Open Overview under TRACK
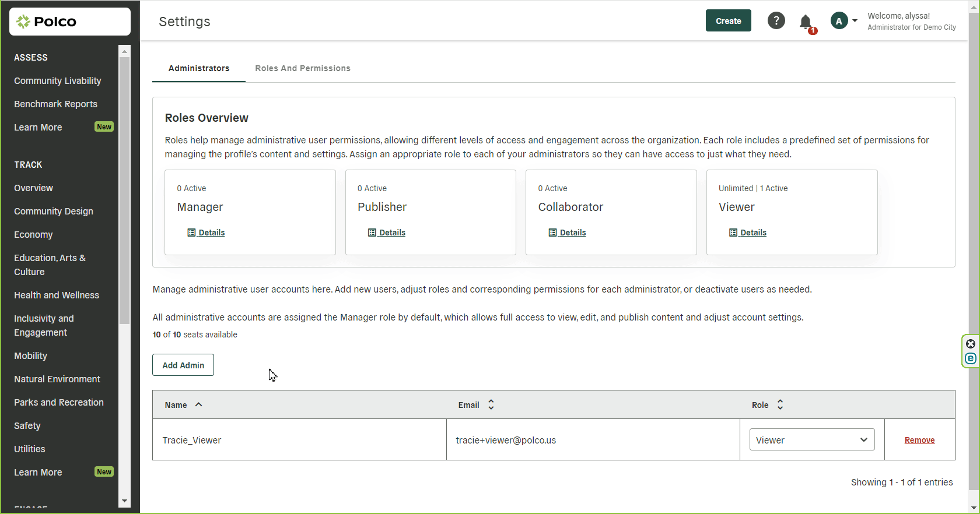980x514 pixels. [x=33, y=188]
